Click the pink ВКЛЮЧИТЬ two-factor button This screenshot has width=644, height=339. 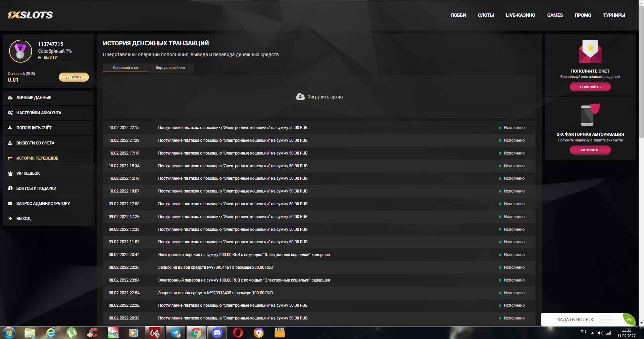[x=590, y=150]
